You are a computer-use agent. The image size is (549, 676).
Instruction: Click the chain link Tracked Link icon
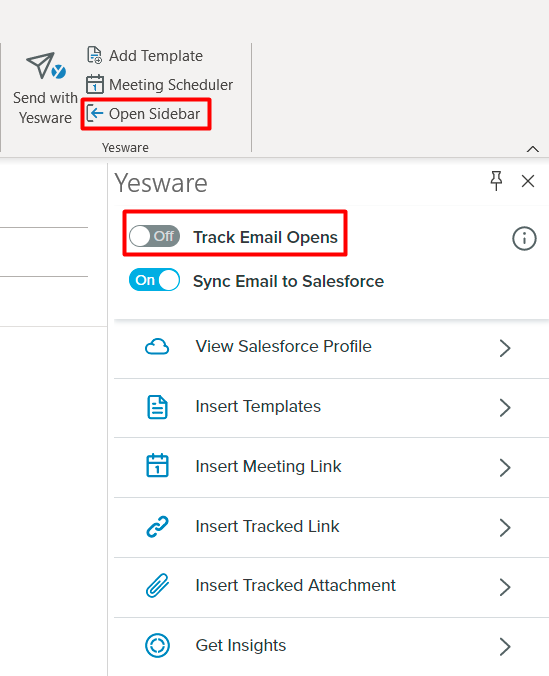(x=157, y=526)
